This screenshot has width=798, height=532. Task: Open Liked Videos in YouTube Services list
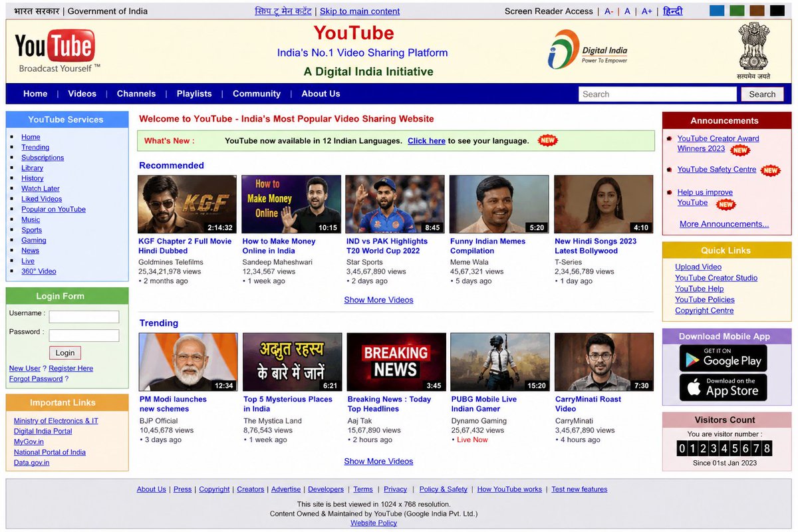41,199
